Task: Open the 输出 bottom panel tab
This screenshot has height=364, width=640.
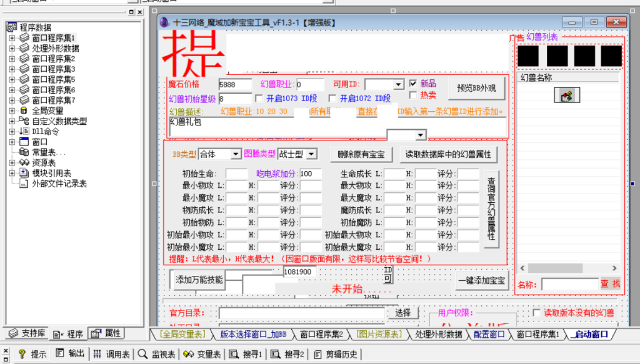Action: (x=70, y=353)
